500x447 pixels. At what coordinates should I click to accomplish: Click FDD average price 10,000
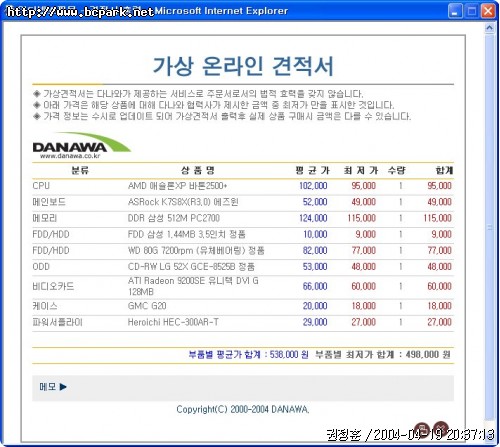[x=315, y=234]
